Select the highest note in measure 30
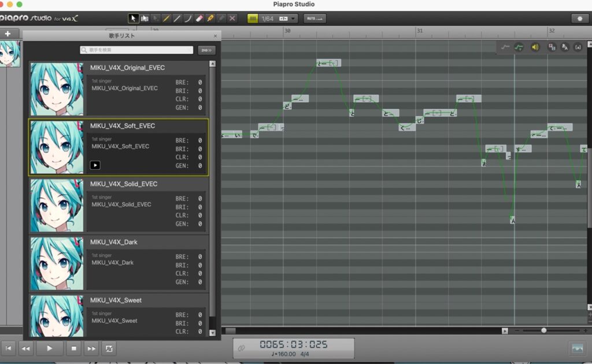The height and width of the screenshot is (364, 592). pyautogui.click(x=328, y=63)
